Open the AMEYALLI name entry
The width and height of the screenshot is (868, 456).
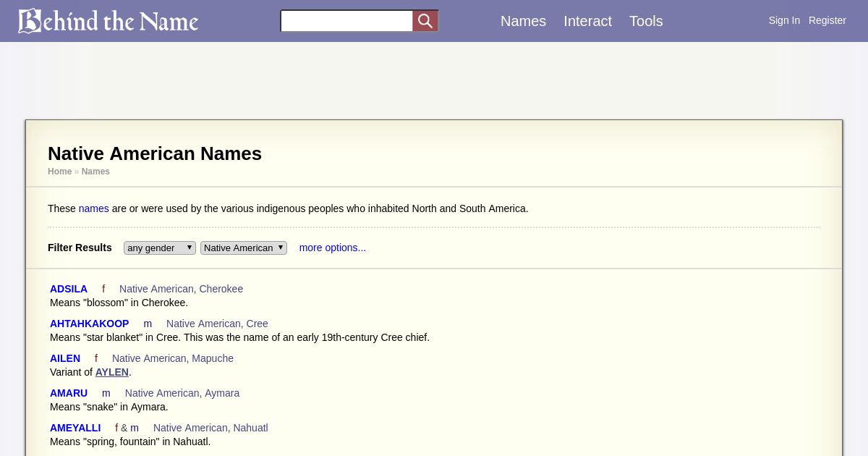pyautogui.click(x=75, y=428)
